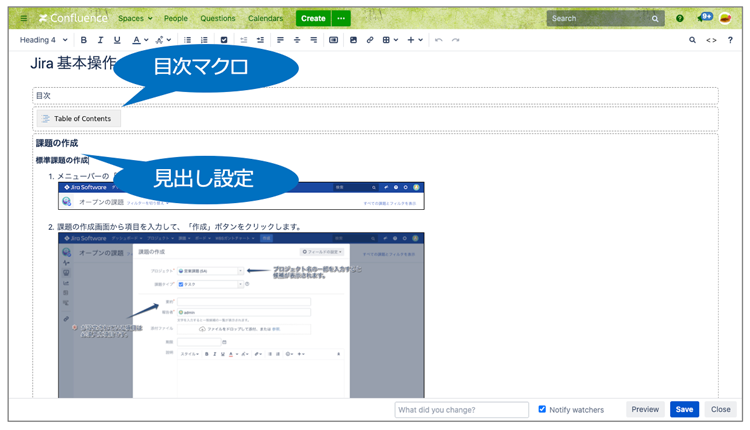This screenshot has width=750, height=430.
Task: Open the Calendars menu item
Action: click(x=265, y=18)
